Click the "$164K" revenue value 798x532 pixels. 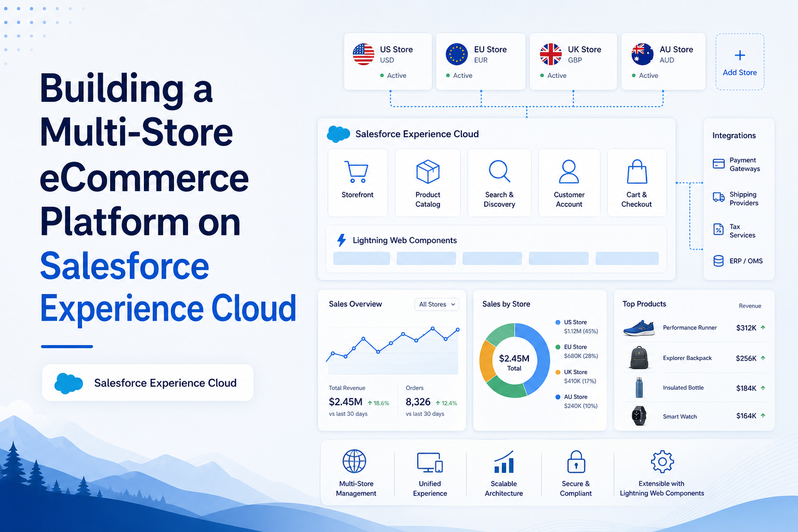746,416
